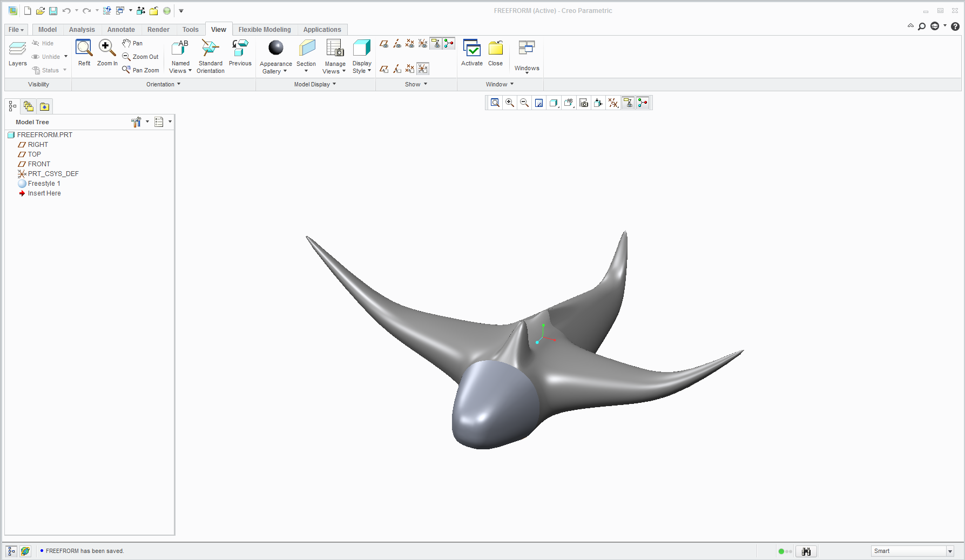Open Help question mark icon
This screenshot has height=560, width=965.
[x=955, y=26]
